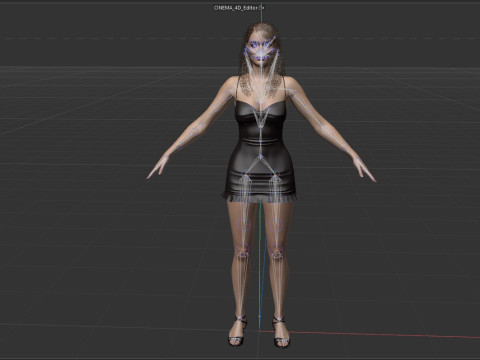Click the camera icon beside CINEMA_4D_Editor label
This screenshot has height=360, width=480.
(x=261, y=8)
